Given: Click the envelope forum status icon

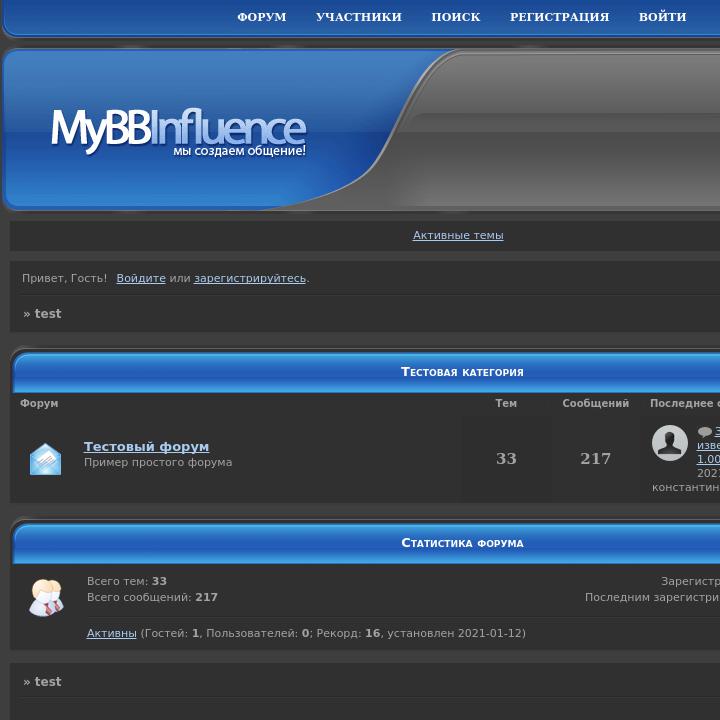Looking at the screenshot, I should pyautogui.click(x=45, y=459).
